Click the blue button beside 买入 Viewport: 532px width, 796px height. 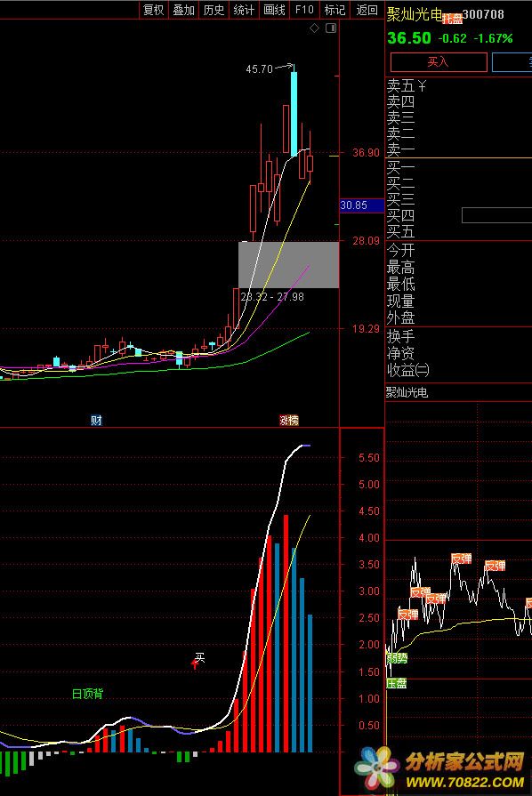coord(512,62)
